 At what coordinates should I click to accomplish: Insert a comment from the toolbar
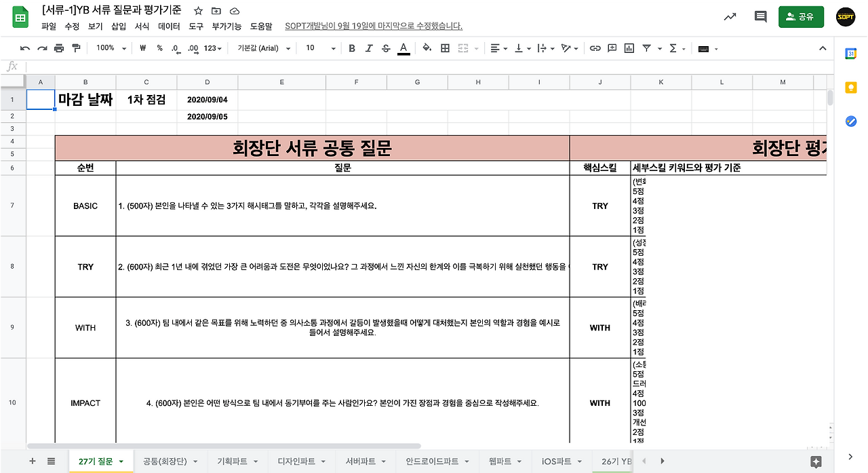612,48
